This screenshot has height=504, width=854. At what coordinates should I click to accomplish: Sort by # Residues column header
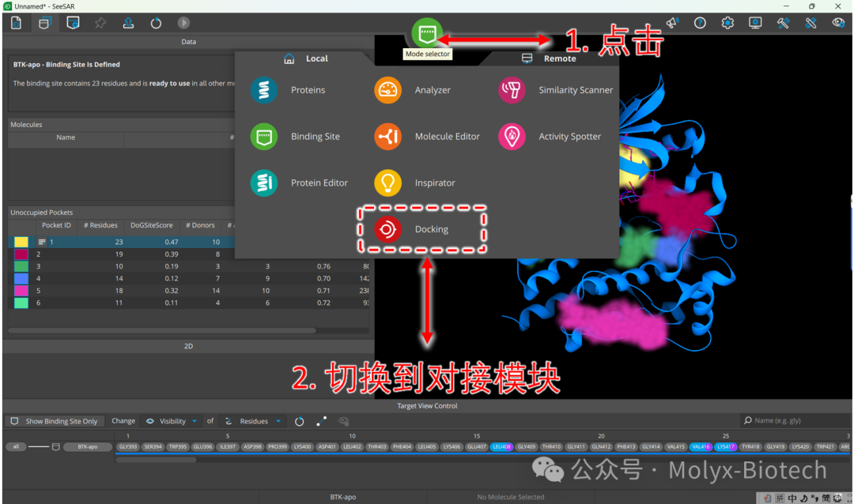click(x=100, y=225)
